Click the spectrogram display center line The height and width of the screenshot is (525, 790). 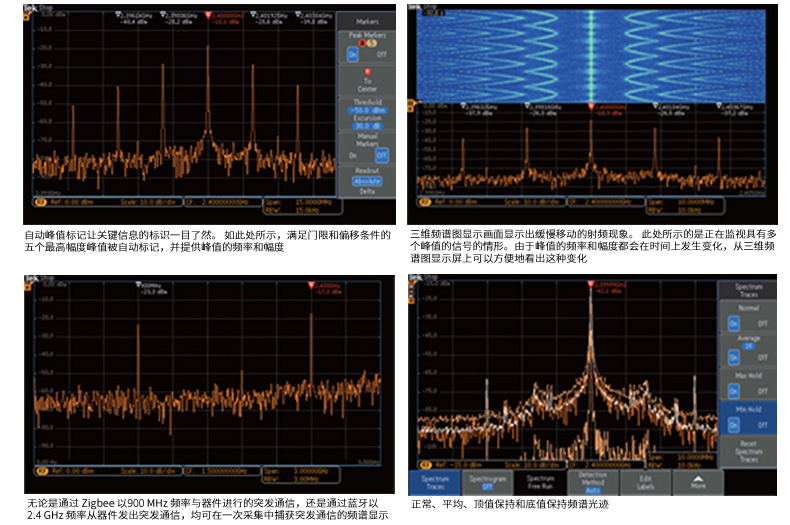click(591, 55)
